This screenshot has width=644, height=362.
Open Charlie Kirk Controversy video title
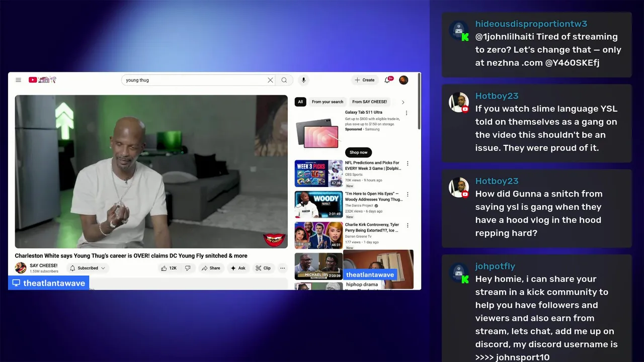[x=372, y=228]
